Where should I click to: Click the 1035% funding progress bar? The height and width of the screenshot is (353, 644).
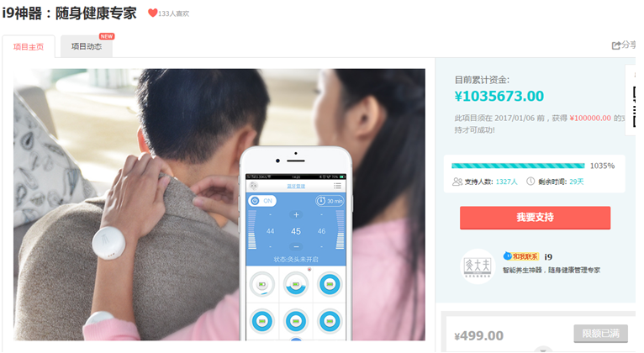(518, 166)
